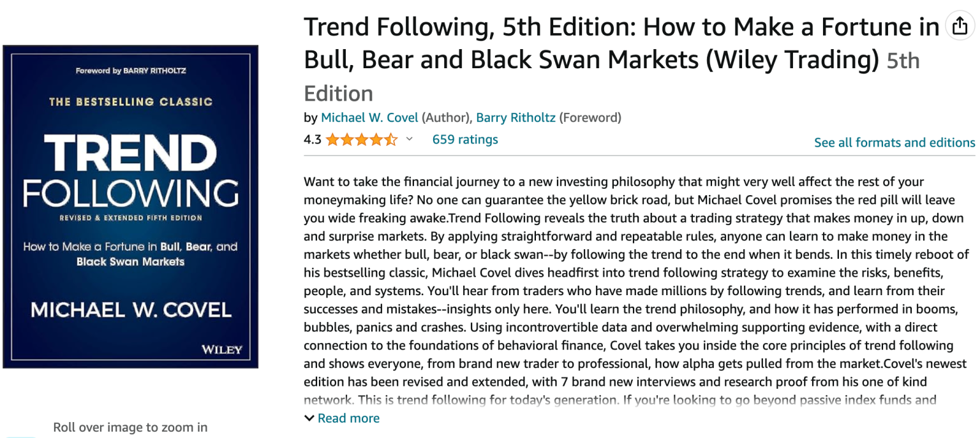980x438 pixels.
Task: Click the "Roll over image to zoom in" caption
Action: 130,427
